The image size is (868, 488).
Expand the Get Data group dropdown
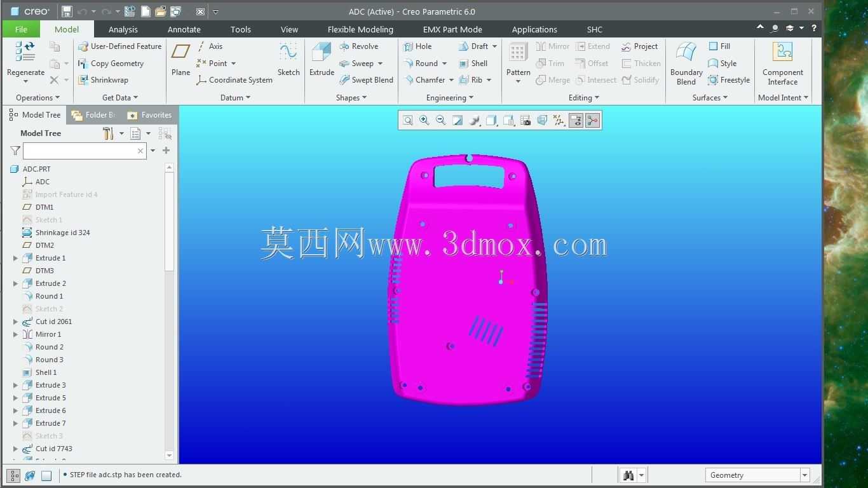(120, 98)
